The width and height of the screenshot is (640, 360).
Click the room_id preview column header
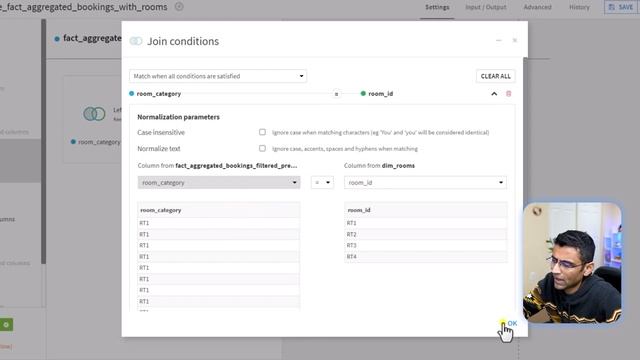425,210
